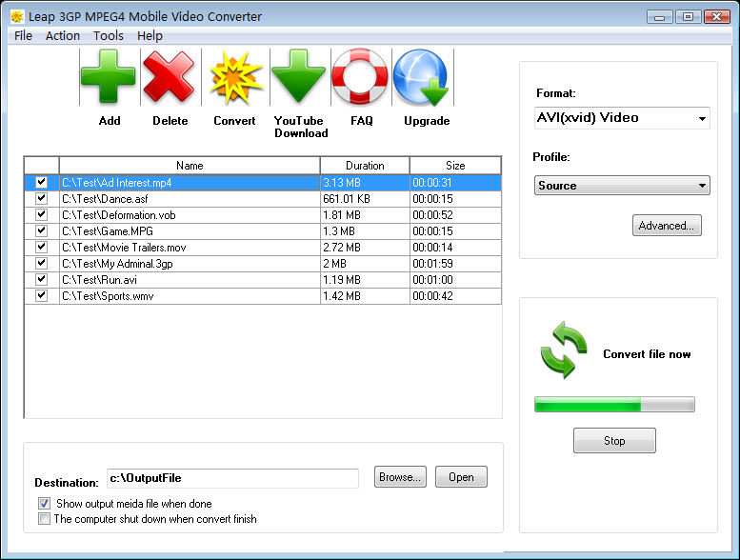
Task: Click the red X Delete icon
Action: 169,76
